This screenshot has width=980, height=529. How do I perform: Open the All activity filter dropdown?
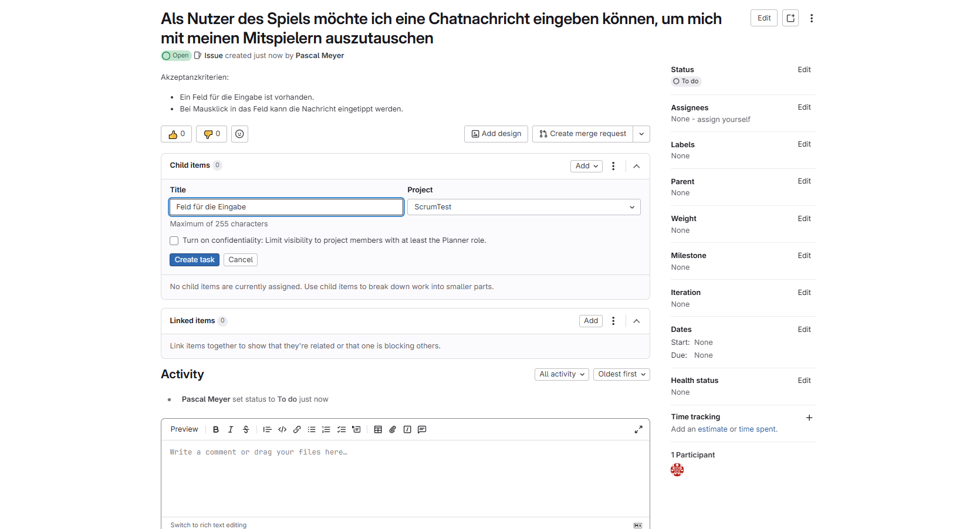562,374
